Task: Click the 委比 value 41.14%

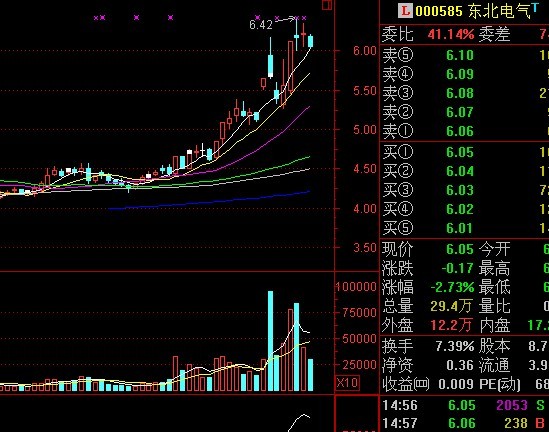Action: click(451, 35)
